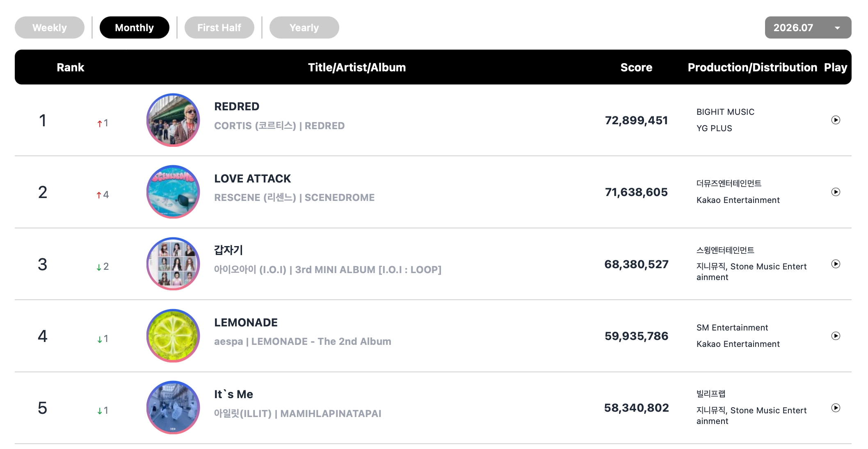Open the 2026.07 month dropdown
Screen dimensions: 868x449
[x=808, y=27]
